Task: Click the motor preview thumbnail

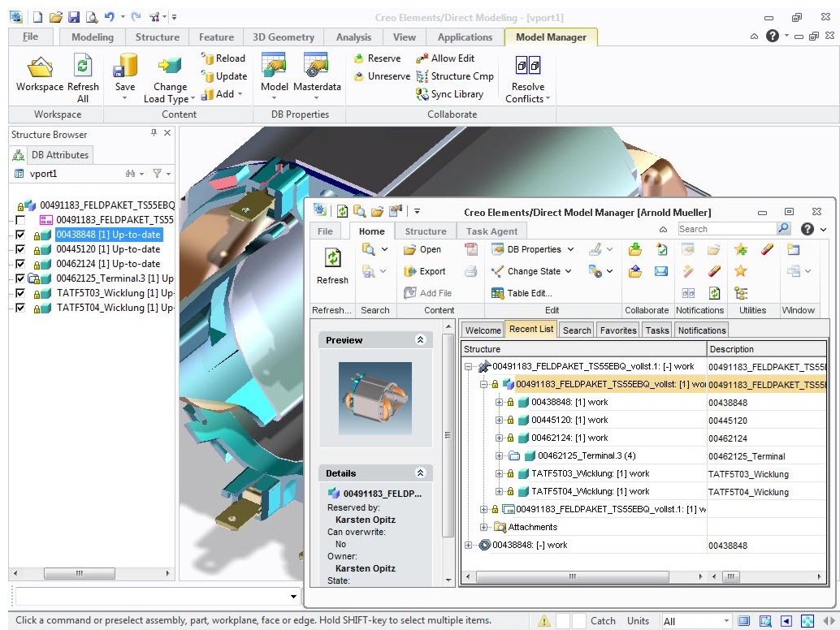Action: (375, 398)
